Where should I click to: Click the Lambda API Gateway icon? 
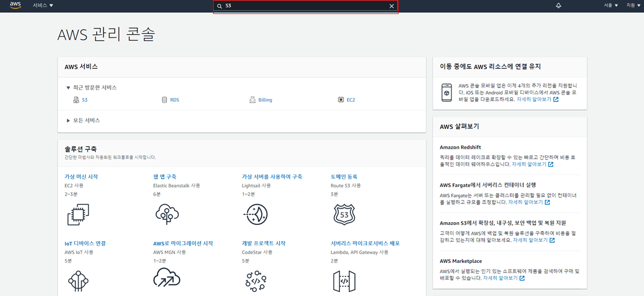click(344, 281)
